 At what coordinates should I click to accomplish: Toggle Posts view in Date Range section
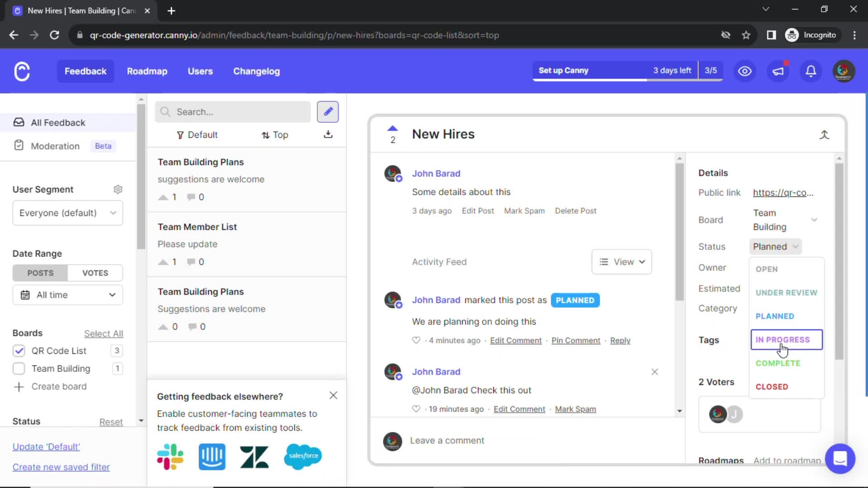point(39,272)
